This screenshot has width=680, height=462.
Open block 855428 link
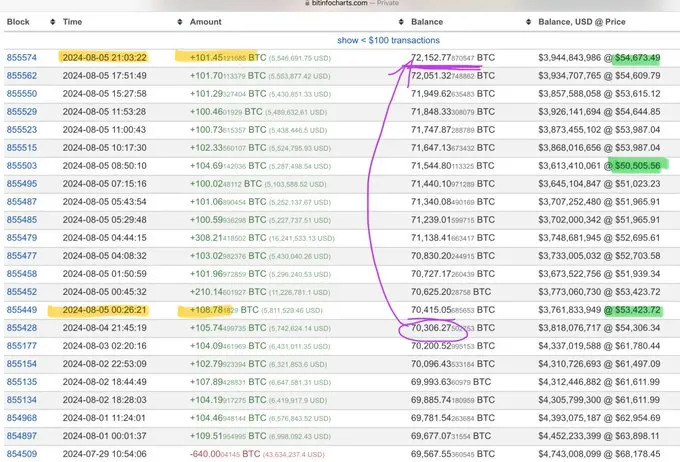pyautogui.click(x=22, y=328)
